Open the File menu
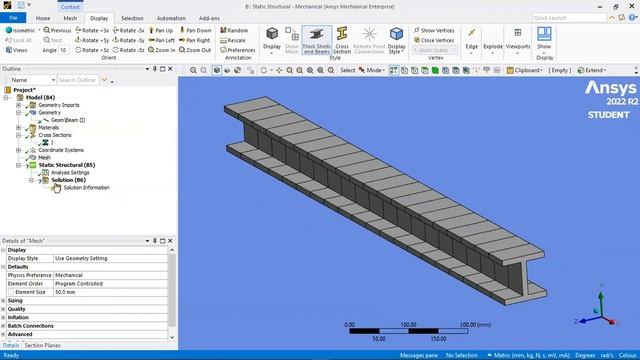 pos(13,18)
